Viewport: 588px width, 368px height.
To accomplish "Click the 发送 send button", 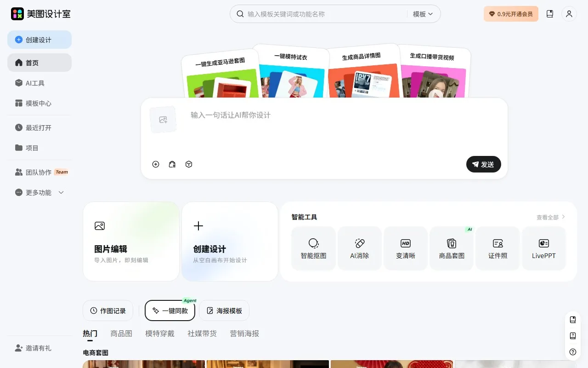I will coord(483,164).
